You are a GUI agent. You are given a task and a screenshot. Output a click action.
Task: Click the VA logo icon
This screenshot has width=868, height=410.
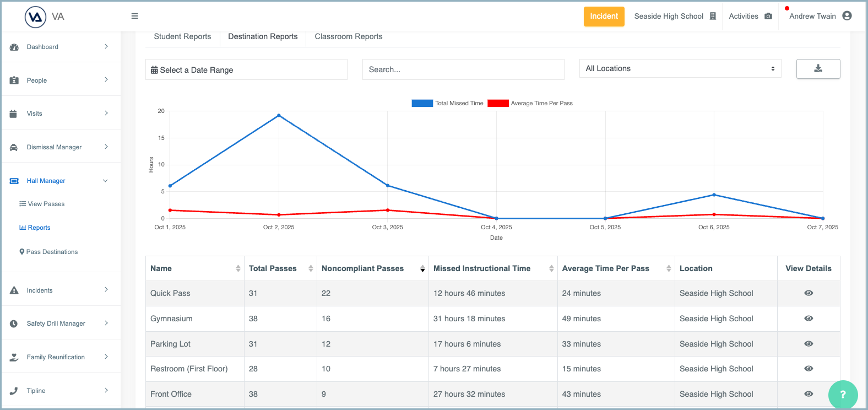[x=35, y=17]
